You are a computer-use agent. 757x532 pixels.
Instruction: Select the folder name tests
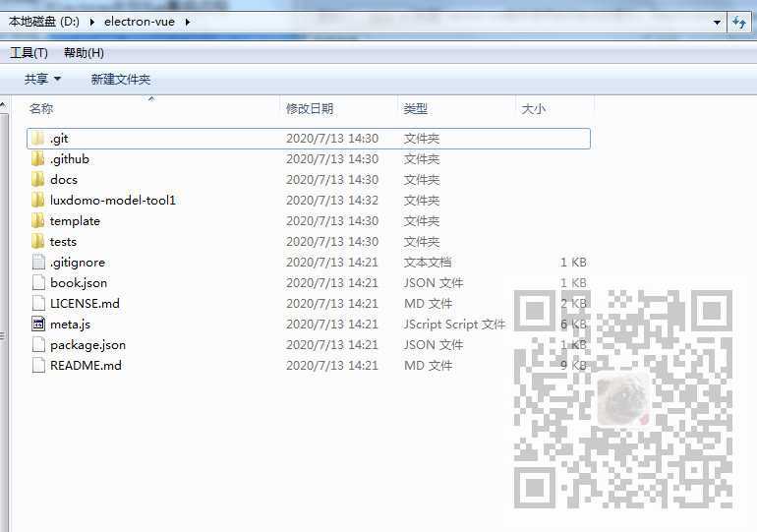pyautogui.click(x=63, y=241)
